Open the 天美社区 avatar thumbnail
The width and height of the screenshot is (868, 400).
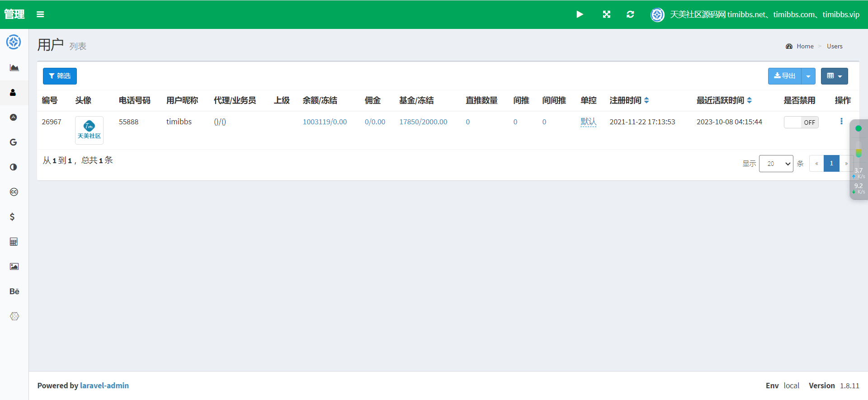coord(89,130)
